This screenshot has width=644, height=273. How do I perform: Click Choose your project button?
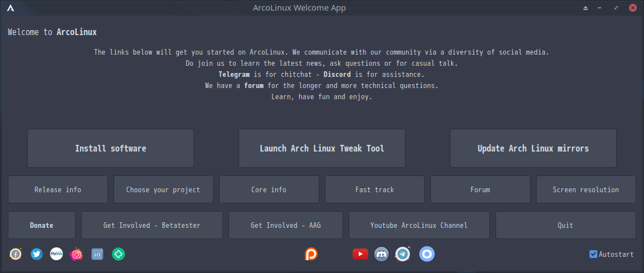[164, 189]
